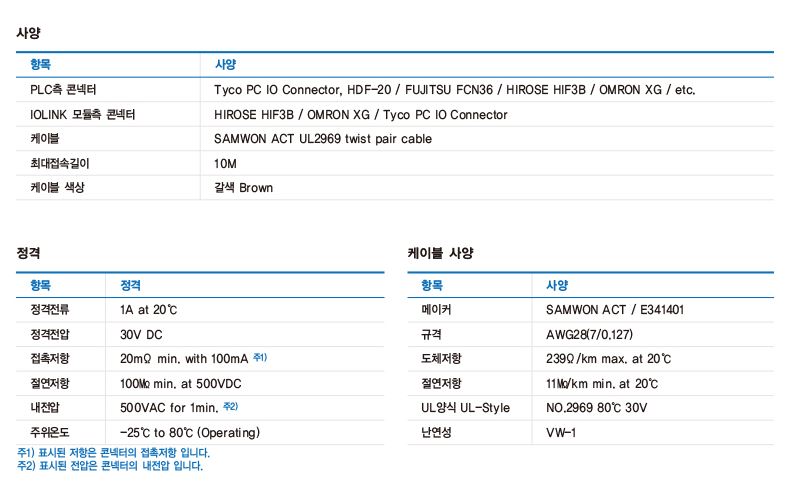
Task: Select the 'UL양식 UL-Style' row label
Action: pyautogui.click(x=465, y=408)
